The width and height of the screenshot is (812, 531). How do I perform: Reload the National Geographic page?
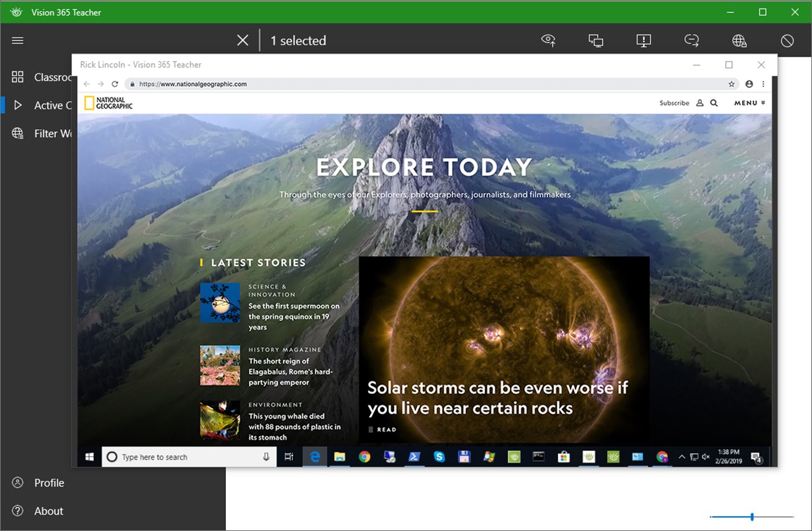click(115, 84)
